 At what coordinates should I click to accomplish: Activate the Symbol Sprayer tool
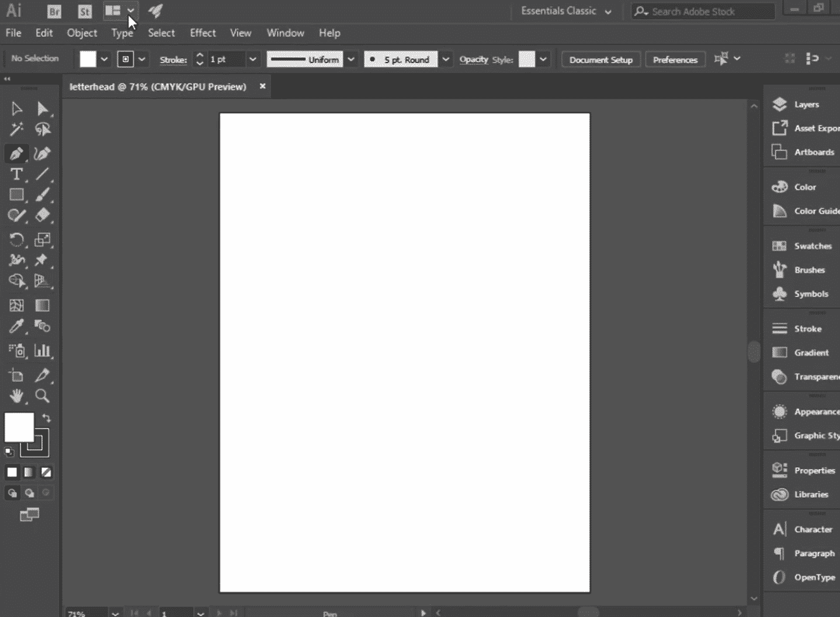(x=16, y=350)
